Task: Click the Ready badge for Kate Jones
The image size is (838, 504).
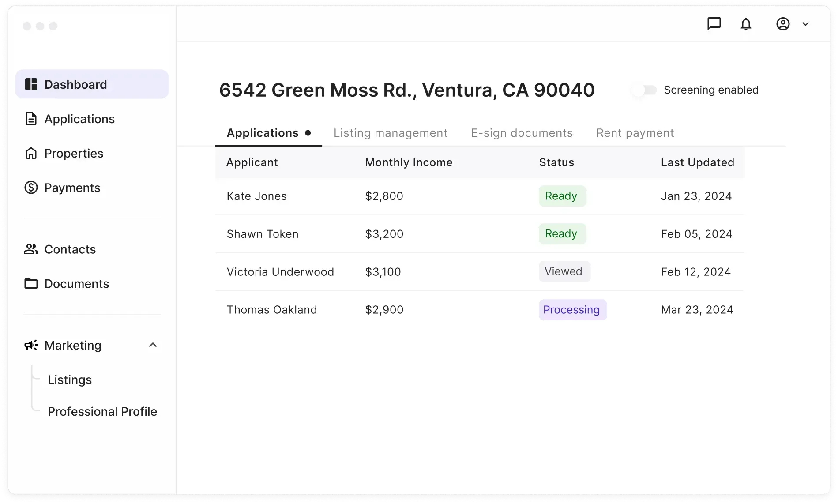Action: click(x=561, y=196)
